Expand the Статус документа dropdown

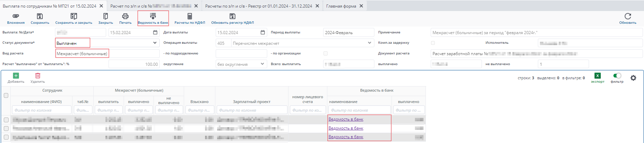click(155, 43)
